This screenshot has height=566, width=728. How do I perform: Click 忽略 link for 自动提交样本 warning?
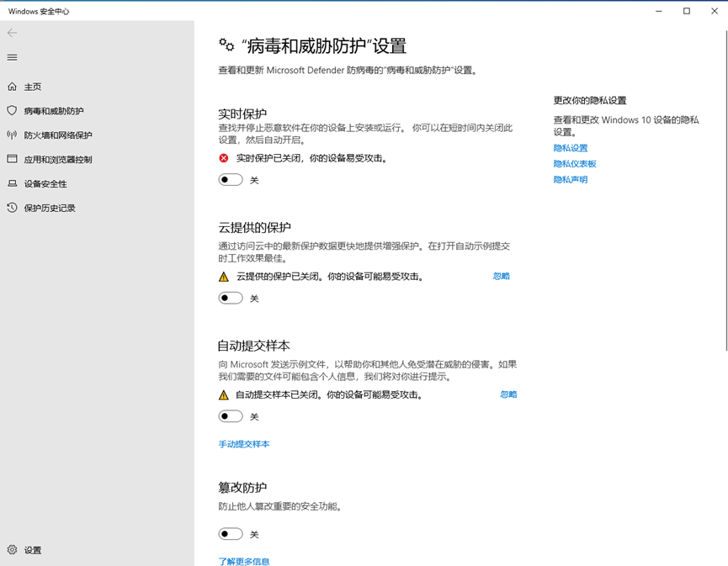click(x=509, y=394)
